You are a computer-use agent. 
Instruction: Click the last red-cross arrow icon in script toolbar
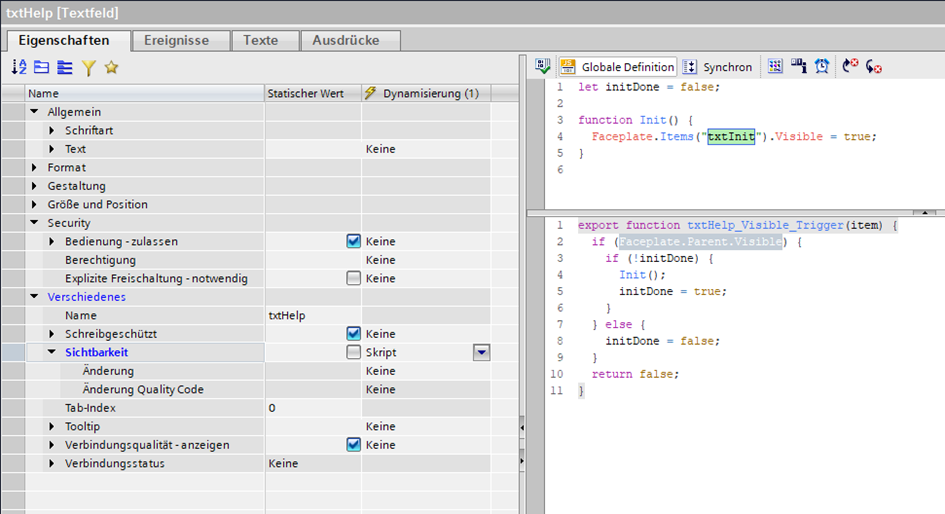(x=874, y=67)
